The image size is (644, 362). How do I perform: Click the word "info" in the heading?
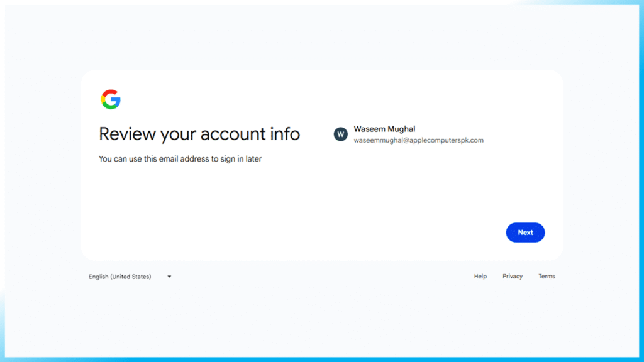(x=285, y=134)
